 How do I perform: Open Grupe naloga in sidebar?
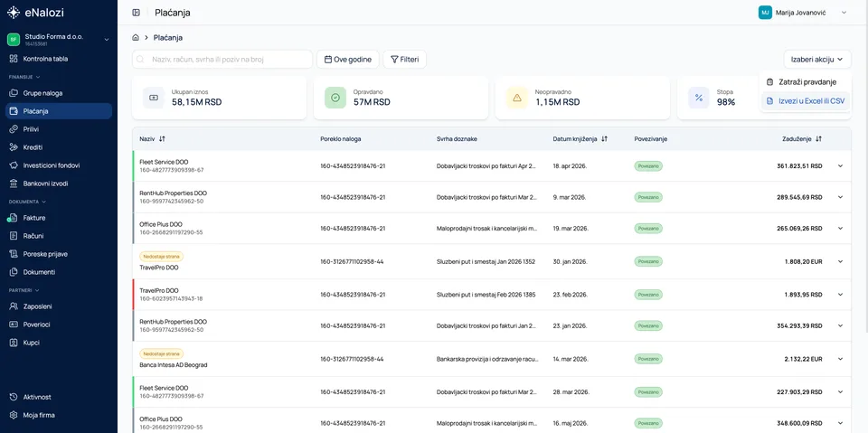click(x=59, y=93)
